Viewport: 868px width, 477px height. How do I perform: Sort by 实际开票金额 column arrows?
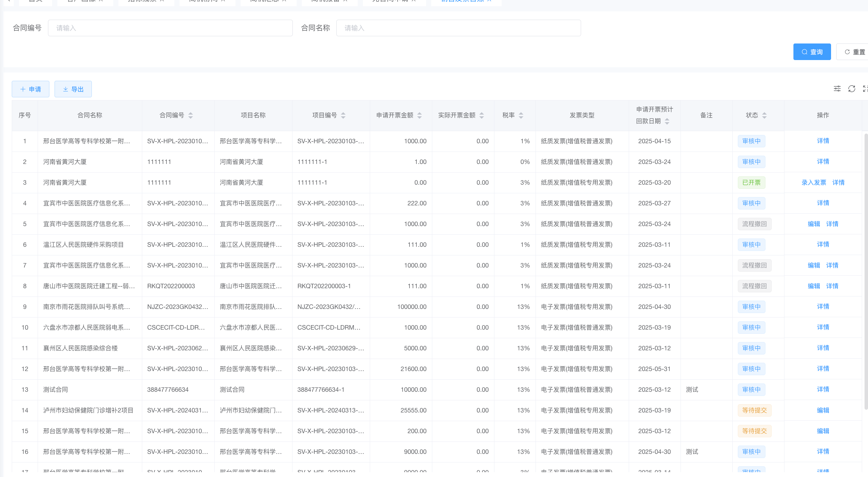482,115
